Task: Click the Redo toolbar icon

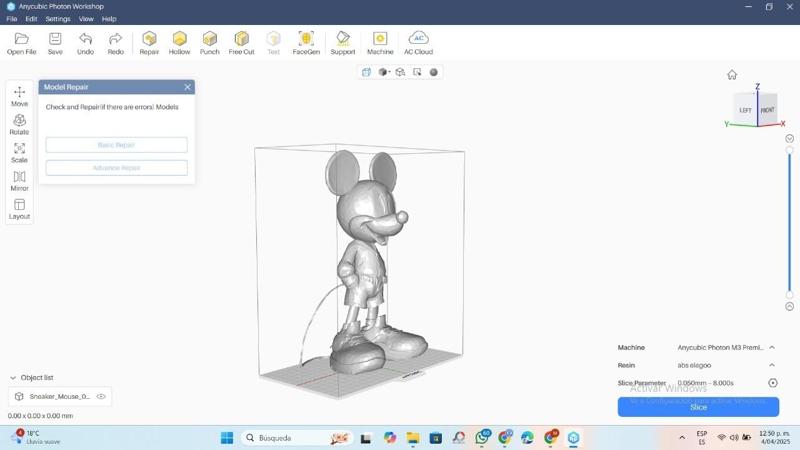Action: pos(115,43)
